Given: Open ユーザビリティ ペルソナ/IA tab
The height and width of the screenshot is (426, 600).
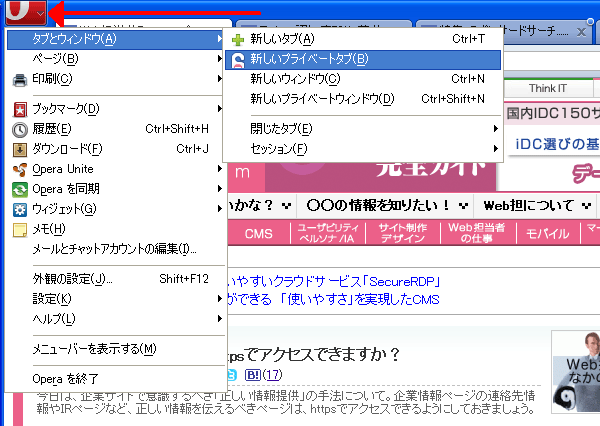Looking at the screenshot, I should point(328,233).
